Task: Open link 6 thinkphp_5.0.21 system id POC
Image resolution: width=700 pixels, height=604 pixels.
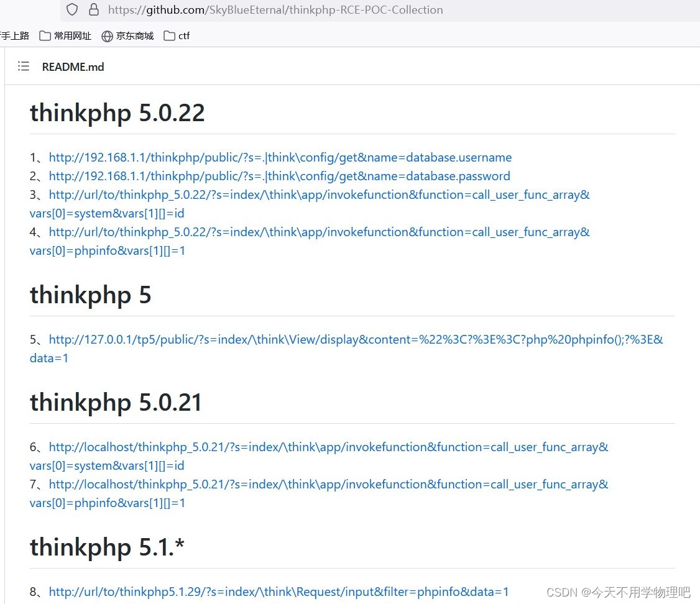Action: [329, 447]
